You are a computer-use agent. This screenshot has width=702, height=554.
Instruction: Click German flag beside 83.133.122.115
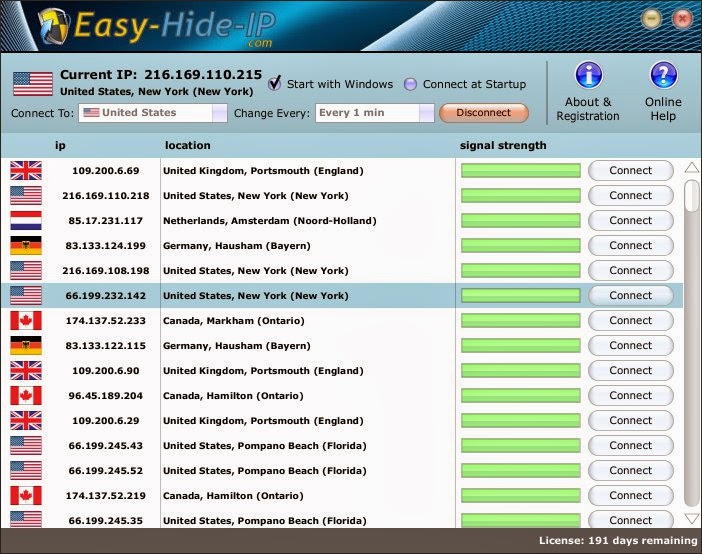point(26,346)
